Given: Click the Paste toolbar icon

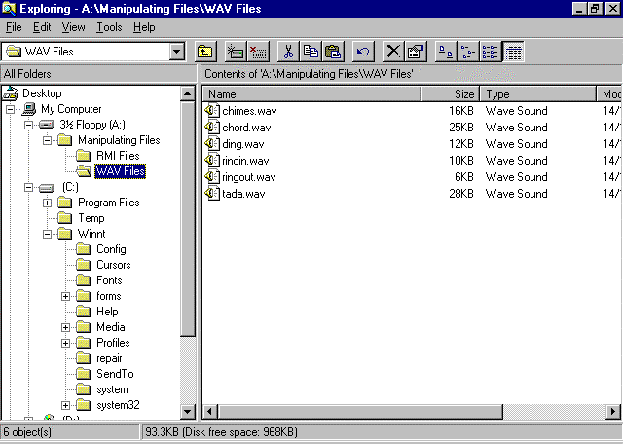Looking at the screenshot, I should point(333,51).
